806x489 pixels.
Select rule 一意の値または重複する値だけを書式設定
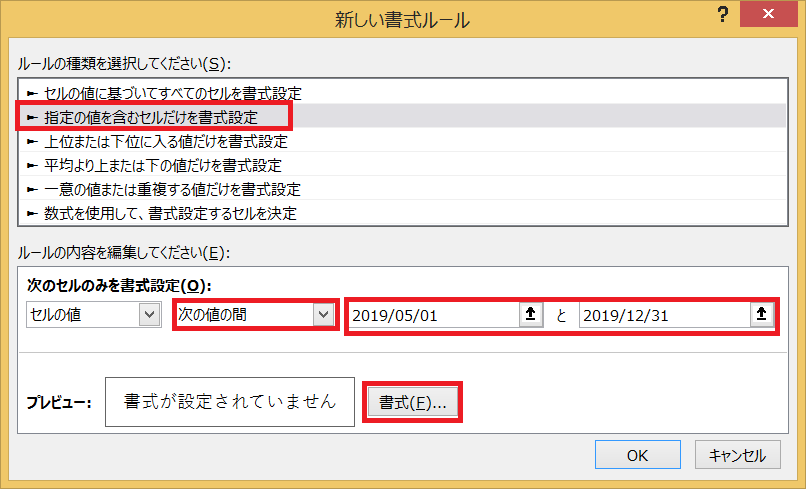point(402,189)
